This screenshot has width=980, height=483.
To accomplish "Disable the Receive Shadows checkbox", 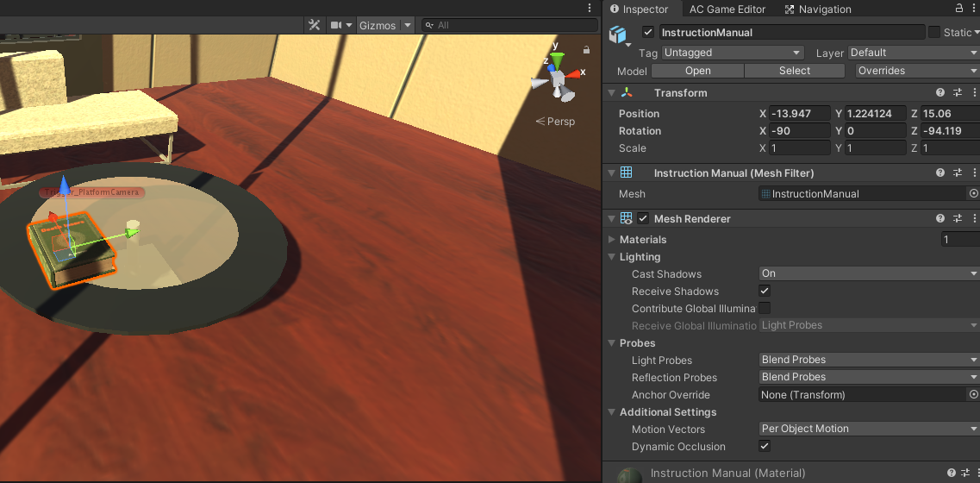I will point(765,292).
